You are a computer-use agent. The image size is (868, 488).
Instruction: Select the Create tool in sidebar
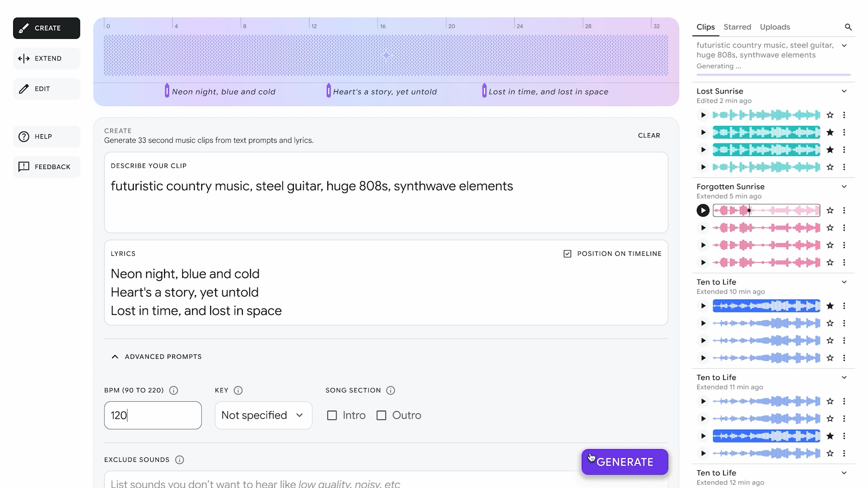46,28
